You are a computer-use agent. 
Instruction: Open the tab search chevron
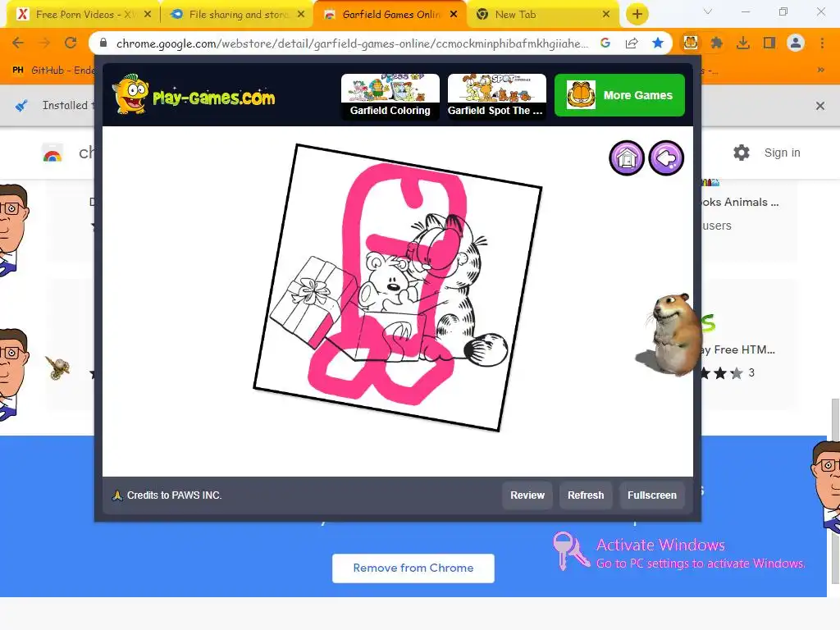click(708, 11)
